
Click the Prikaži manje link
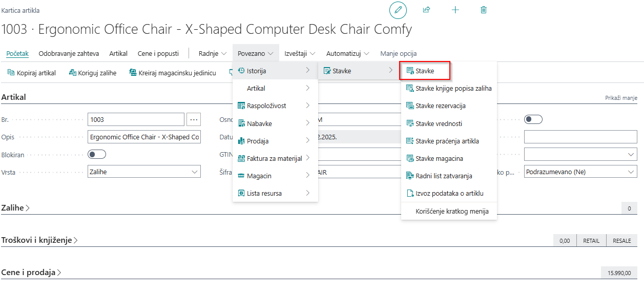621,98
